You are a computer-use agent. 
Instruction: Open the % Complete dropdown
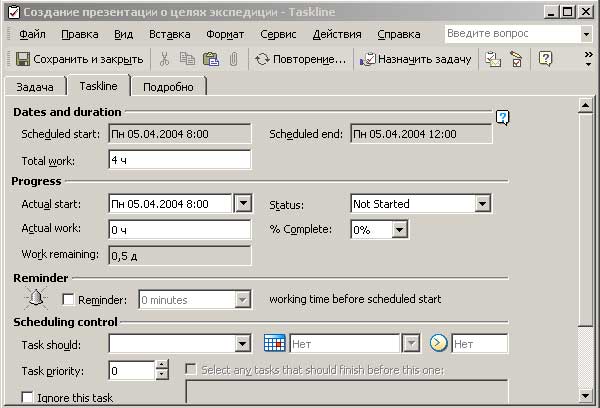click(x=400, y=230)
